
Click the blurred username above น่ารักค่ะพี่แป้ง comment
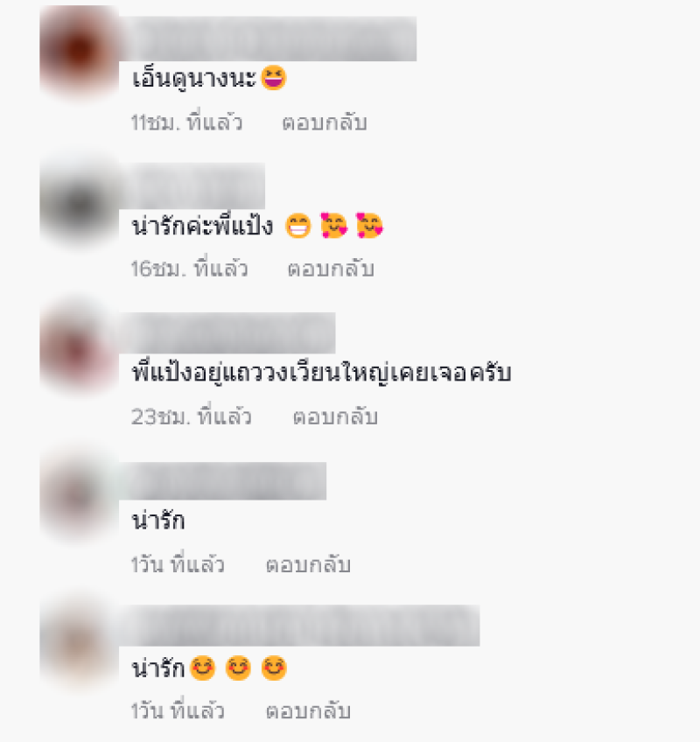pos(192,185)
